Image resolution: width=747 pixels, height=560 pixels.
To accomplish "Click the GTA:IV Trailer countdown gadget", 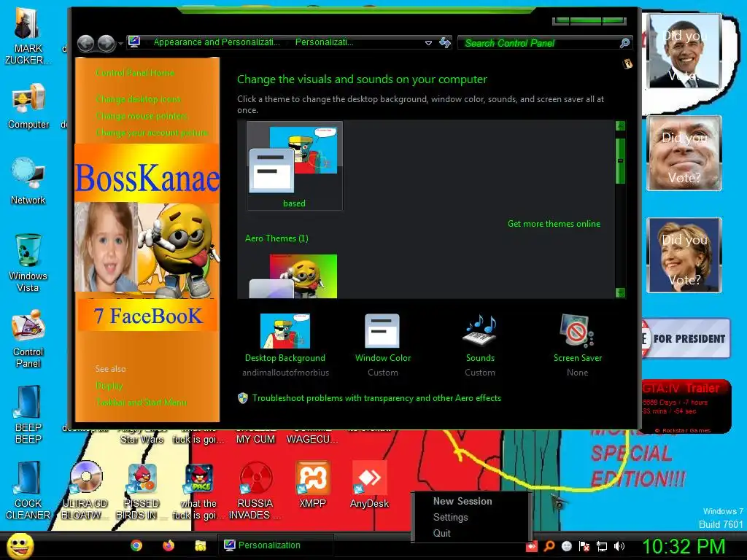I will tap(686, 406).
